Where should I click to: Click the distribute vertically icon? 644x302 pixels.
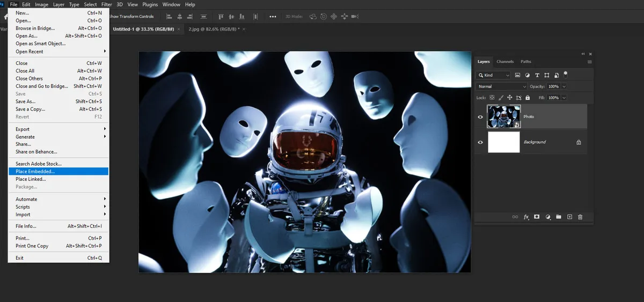[x=203, y=17]
